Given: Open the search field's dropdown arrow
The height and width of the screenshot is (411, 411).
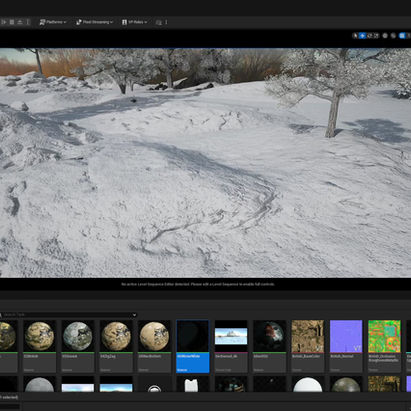Looking at the screenshot, I should point(134,315).
